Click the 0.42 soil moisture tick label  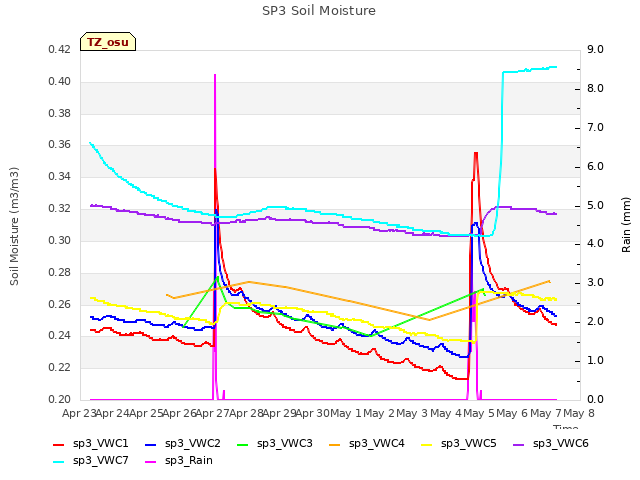[x=60, y=50]
